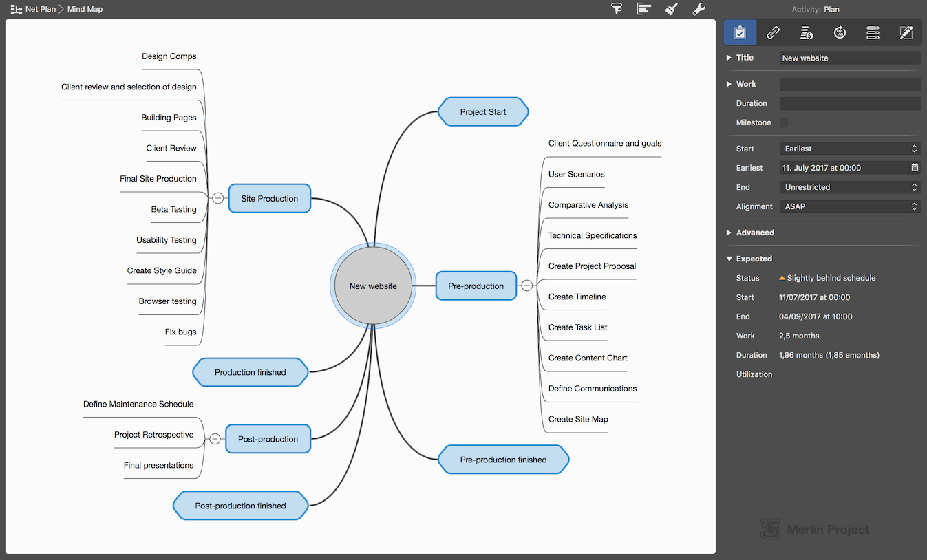
Task: Select the Post-production finished milestone
Action: pos(240,506)
